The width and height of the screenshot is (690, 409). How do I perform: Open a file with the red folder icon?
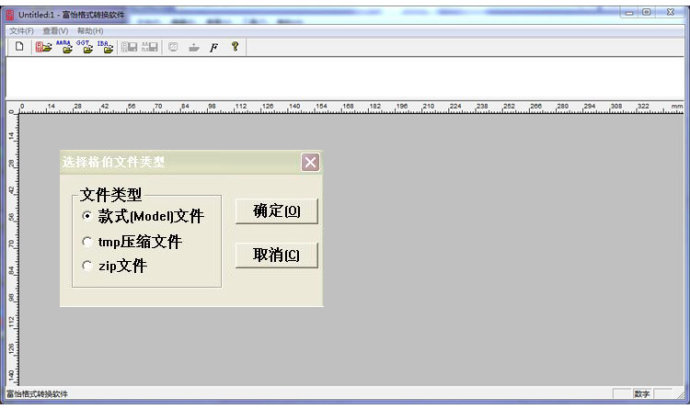[44, 47]
